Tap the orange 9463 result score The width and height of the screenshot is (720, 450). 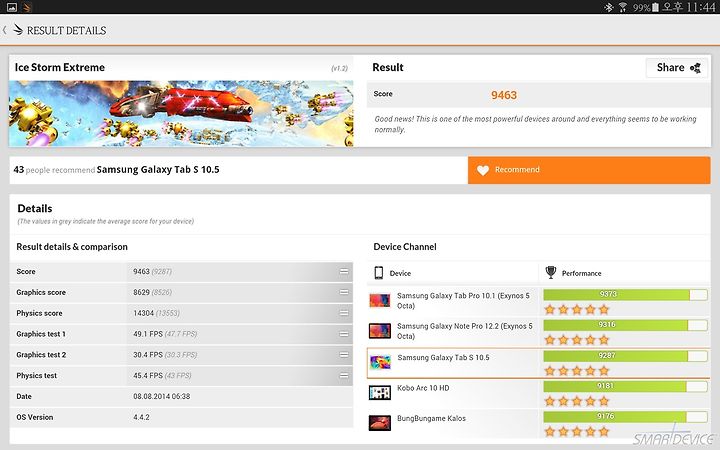pos(504,95)
